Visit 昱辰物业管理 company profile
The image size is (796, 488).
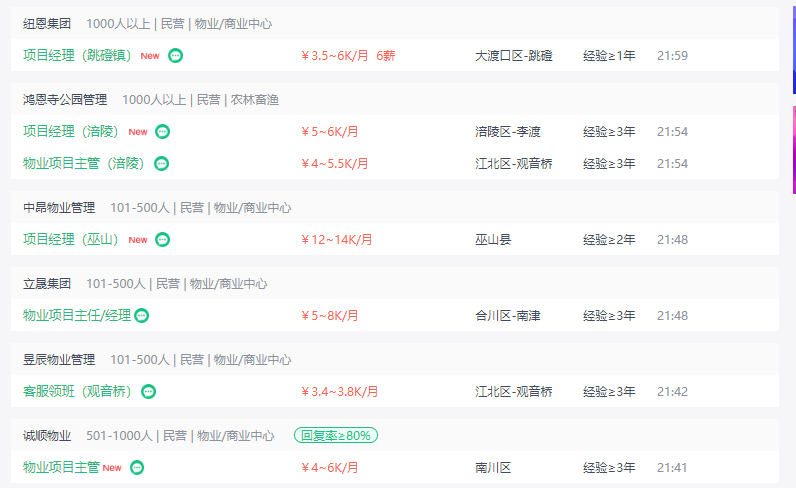click(x=59, y=360)
